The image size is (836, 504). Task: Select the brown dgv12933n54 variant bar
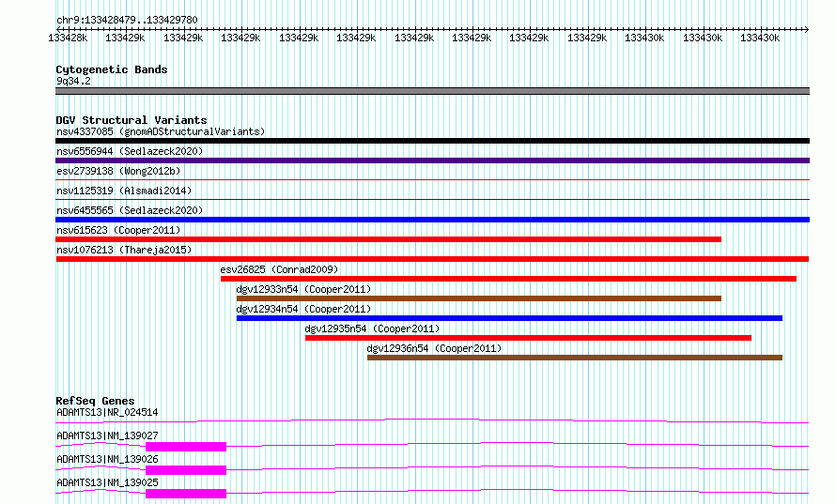pos(479,298)
